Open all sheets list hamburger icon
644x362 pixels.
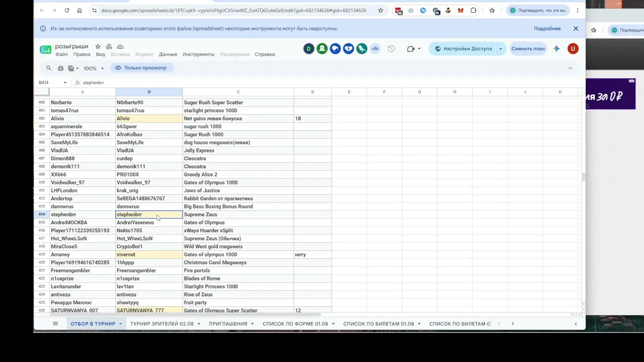pos(55,324)
